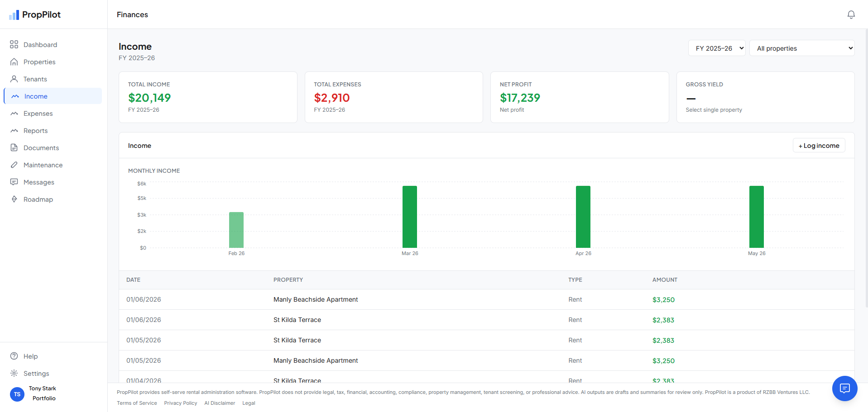Click St Kilda Terrace on 01/06/2026 row
Image resolution: width=868 pixels, height=412 pixels.
(x=297, y=320)
